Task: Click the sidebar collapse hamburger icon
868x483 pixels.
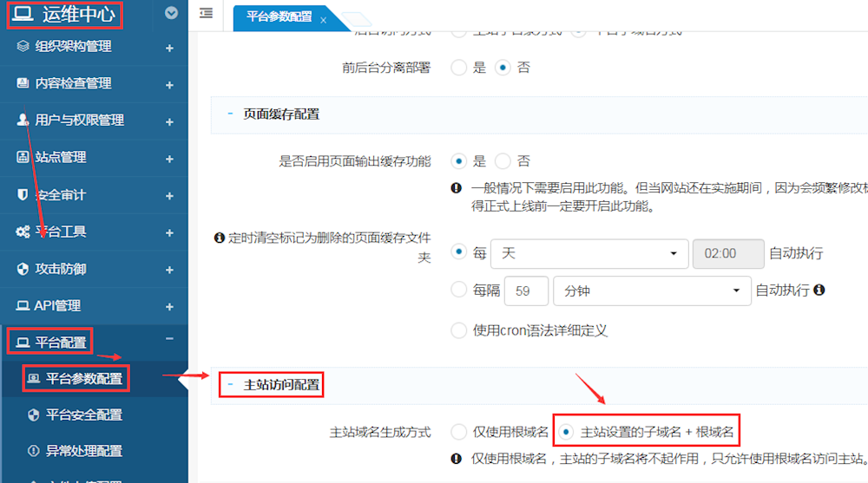Action: pyautogui.click(x=206, y=13)
